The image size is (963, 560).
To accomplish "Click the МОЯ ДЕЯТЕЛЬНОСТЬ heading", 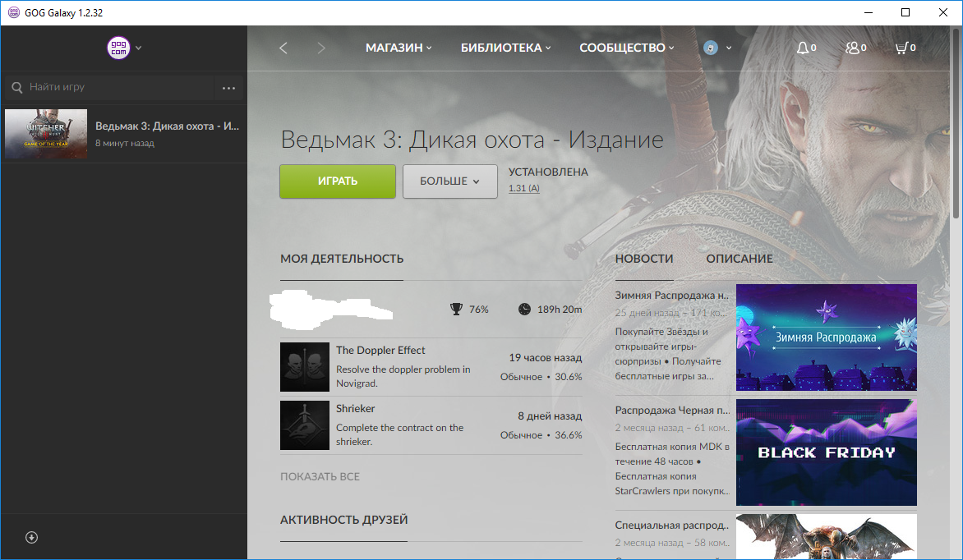I will 342,259.
